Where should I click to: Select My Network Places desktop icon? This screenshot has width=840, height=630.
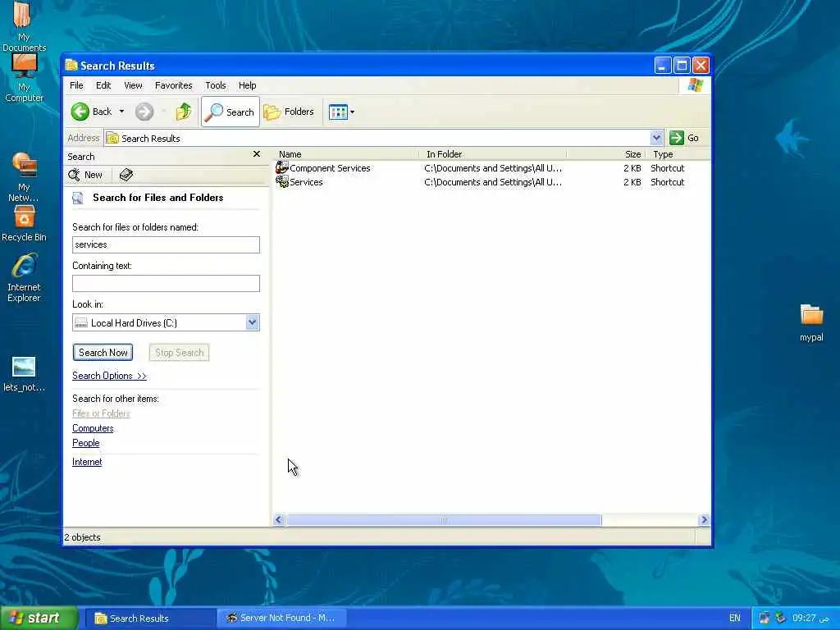pos(24,177)
